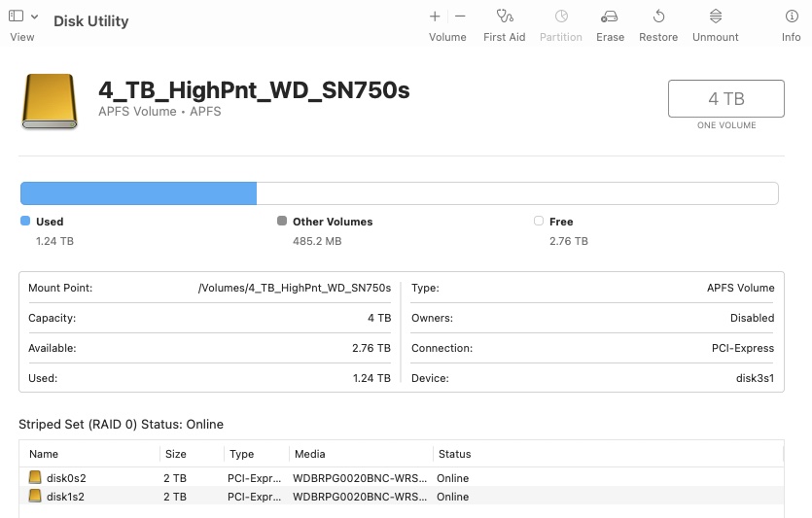
Task: Click the Partition pie icon
Action: coord(561,17)
